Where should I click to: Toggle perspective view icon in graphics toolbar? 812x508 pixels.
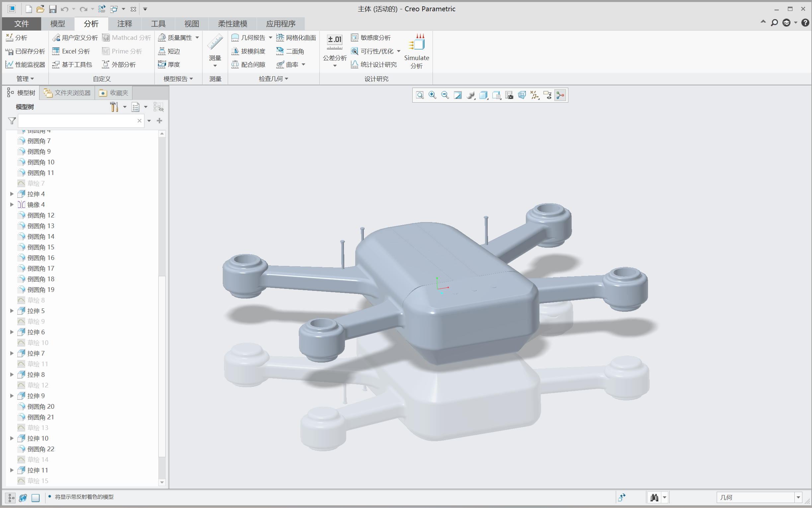[522, 95]
